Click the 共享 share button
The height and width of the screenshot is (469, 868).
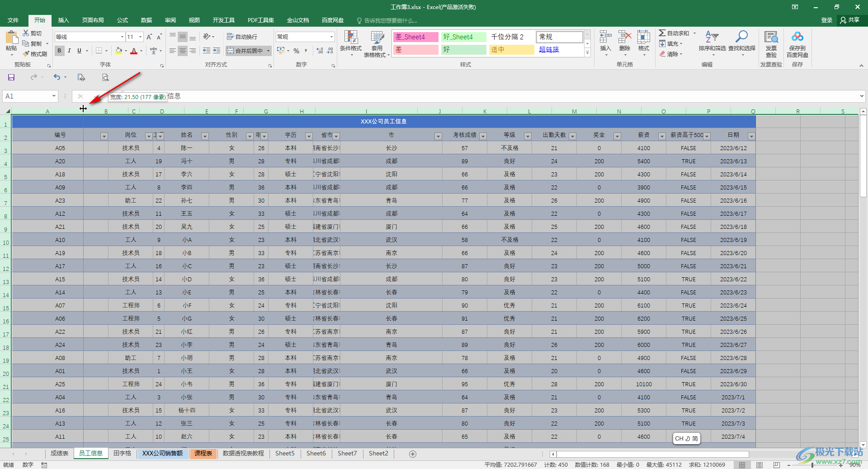pos(850,20)
